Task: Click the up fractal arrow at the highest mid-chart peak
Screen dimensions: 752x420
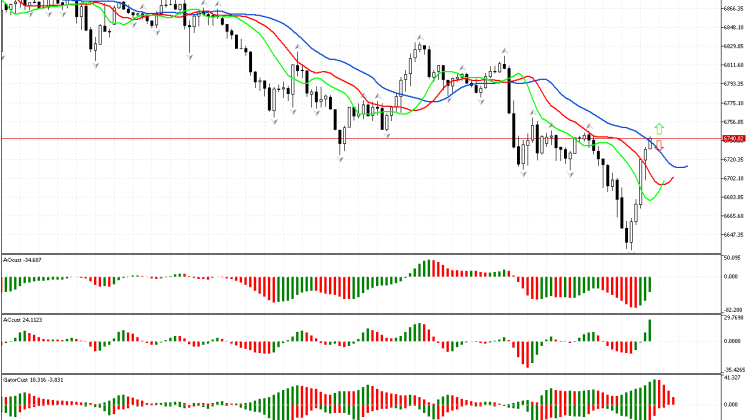Action: tap(420, 37)
